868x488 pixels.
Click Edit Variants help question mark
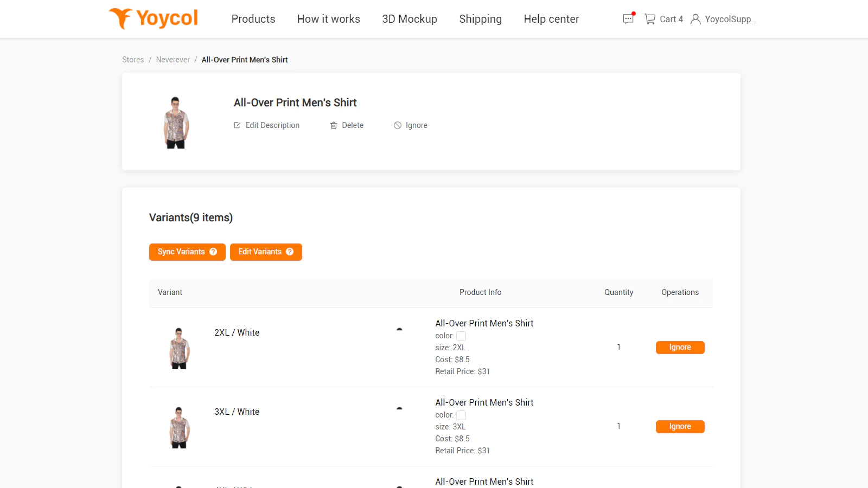(x=290, y=252)
